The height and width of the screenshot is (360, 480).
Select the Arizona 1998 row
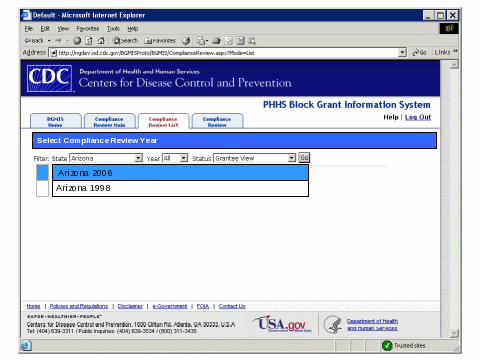pyautogui.click(x=180, y=188)
